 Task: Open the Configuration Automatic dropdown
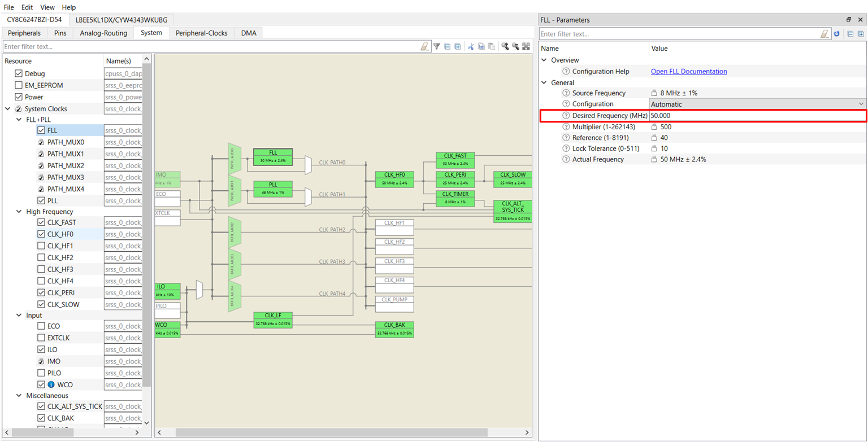[758, 104]
